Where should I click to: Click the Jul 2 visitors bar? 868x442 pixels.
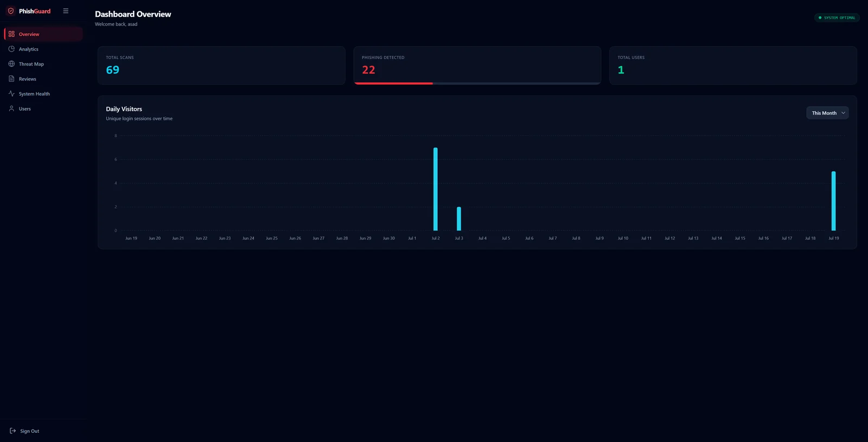(x=436, y=189)
